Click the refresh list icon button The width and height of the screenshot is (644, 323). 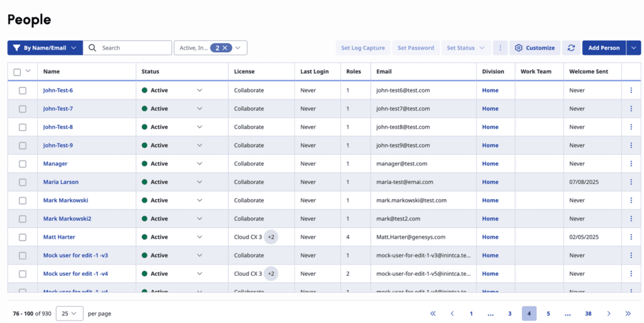coord(571,48)
